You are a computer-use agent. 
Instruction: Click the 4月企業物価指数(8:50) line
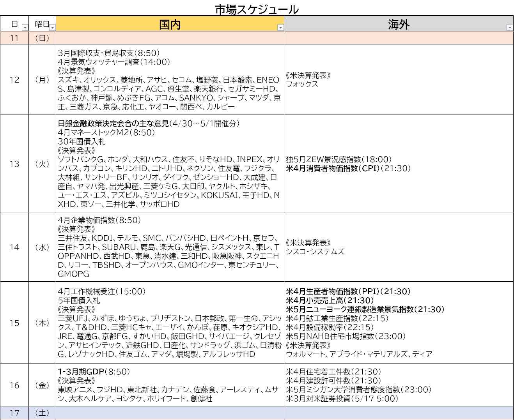(x=99, y=220)
